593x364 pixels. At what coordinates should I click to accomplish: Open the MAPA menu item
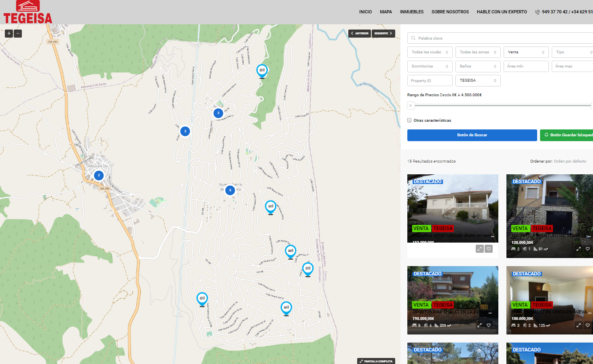point(386,12)
